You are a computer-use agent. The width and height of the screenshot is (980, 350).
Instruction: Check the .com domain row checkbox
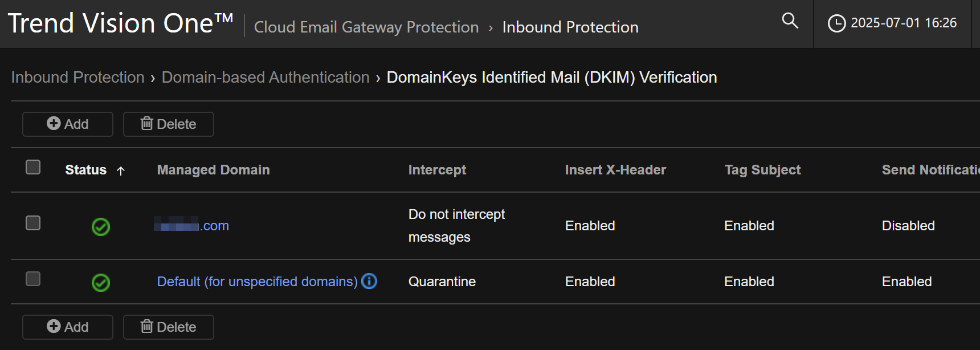33,223
